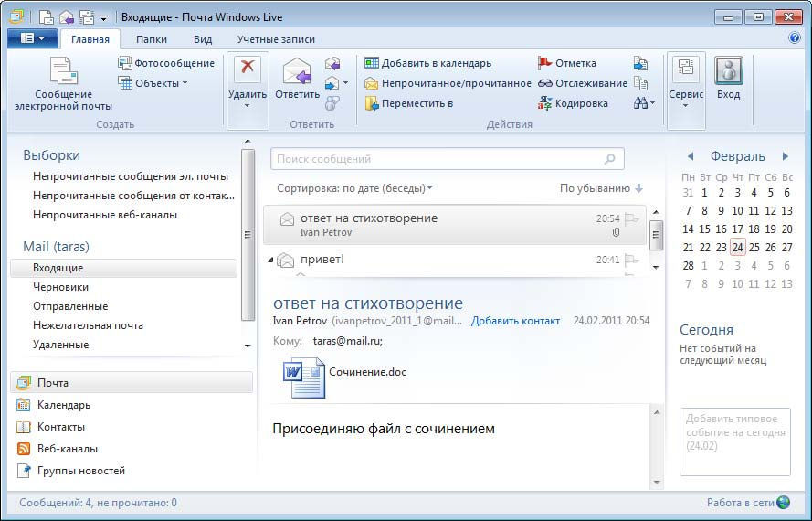Click the Добавить контакт link

point(515,321)
